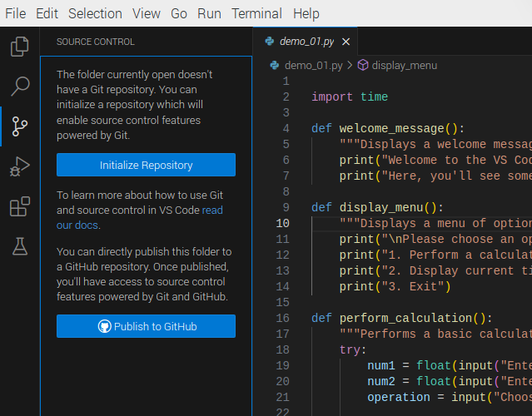Open the Terminal menu
532x416 pixels.
[x=256, y=13]
